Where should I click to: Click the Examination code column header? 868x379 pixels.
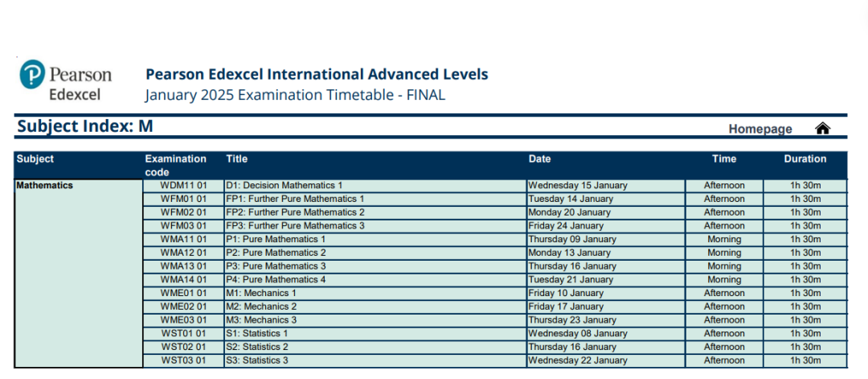click(175, 165)
